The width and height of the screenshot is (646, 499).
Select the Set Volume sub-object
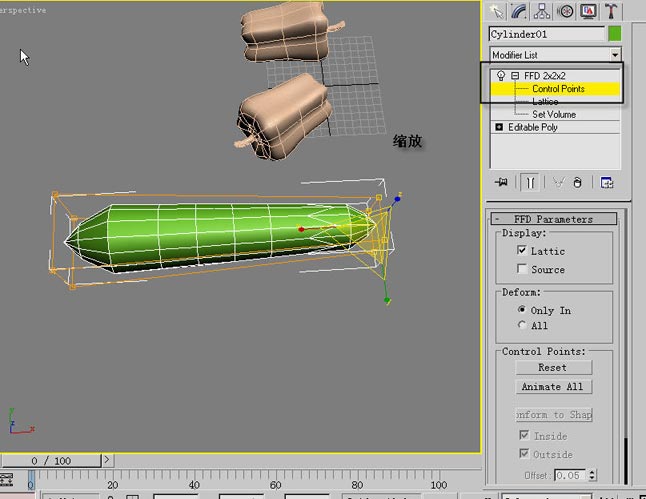(x=554, y=114)
